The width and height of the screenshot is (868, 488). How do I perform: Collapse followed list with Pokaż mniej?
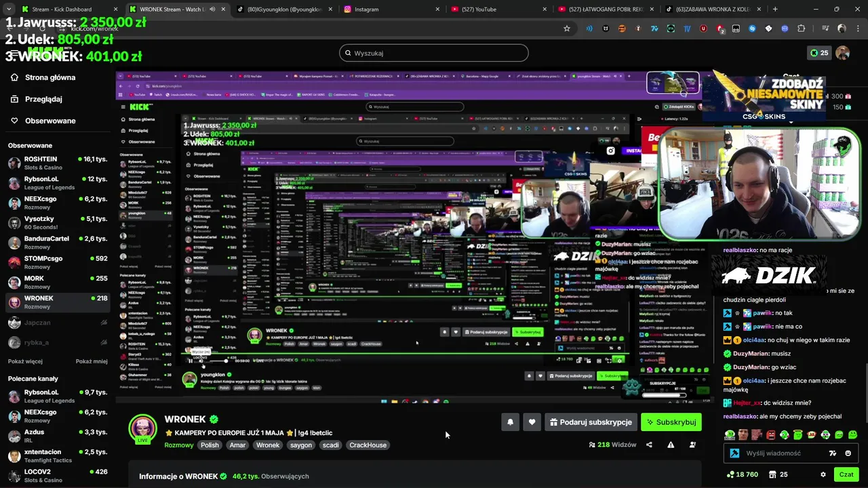[92, 362]
